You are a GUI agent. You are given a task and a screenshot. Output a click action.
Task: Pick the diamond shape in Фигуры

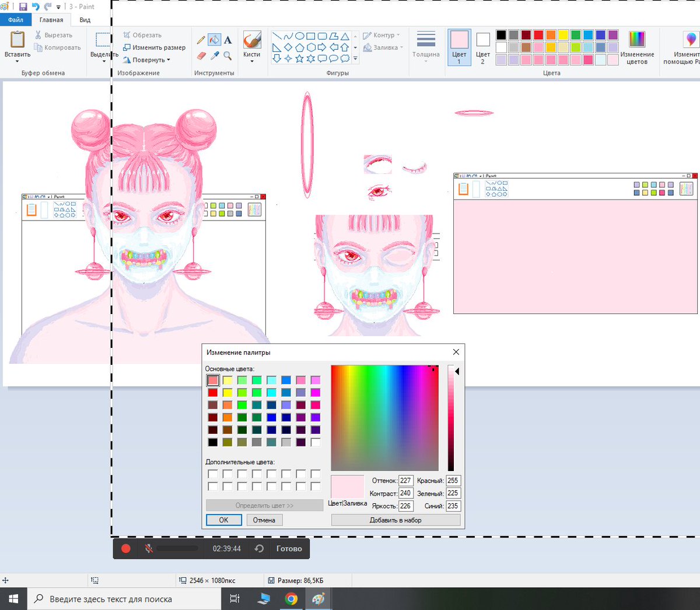[288, 47]
